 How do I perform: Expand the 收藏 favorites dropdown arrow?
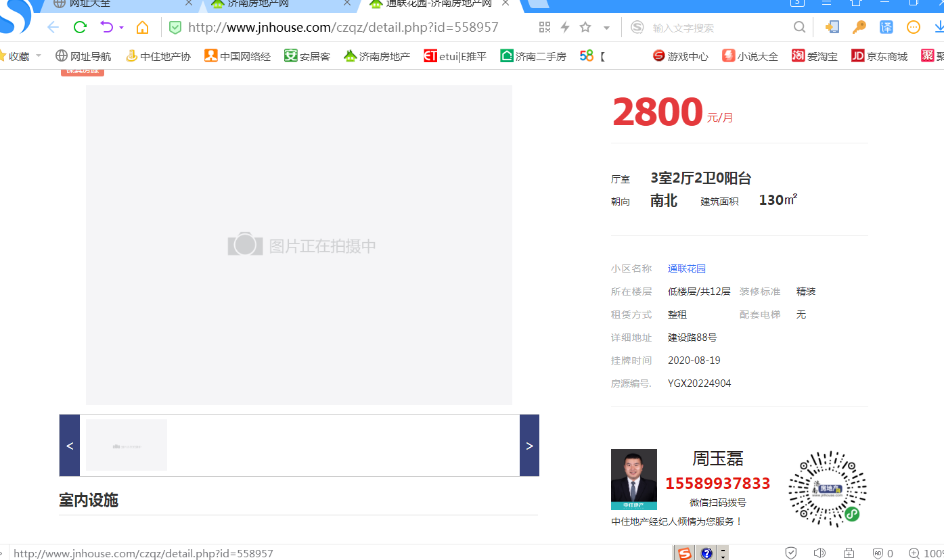[x=39, y=56]
